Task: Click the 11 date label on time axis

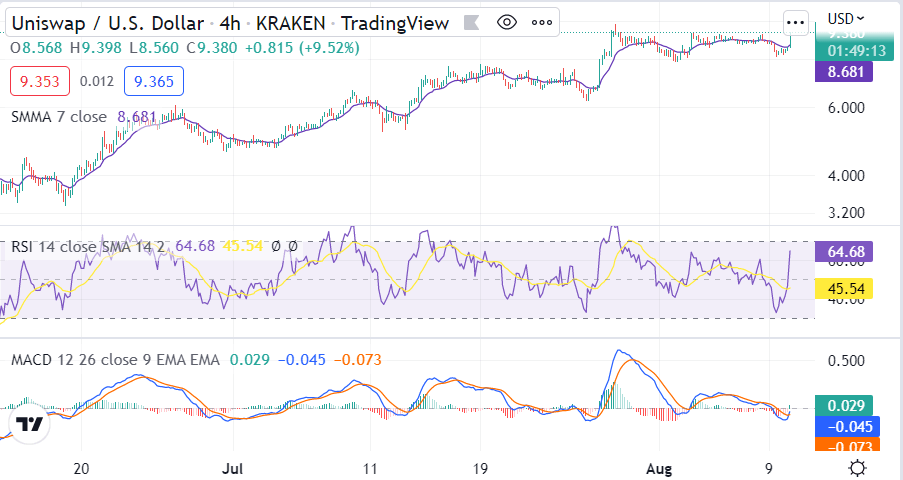Action: tap(370, 468)
